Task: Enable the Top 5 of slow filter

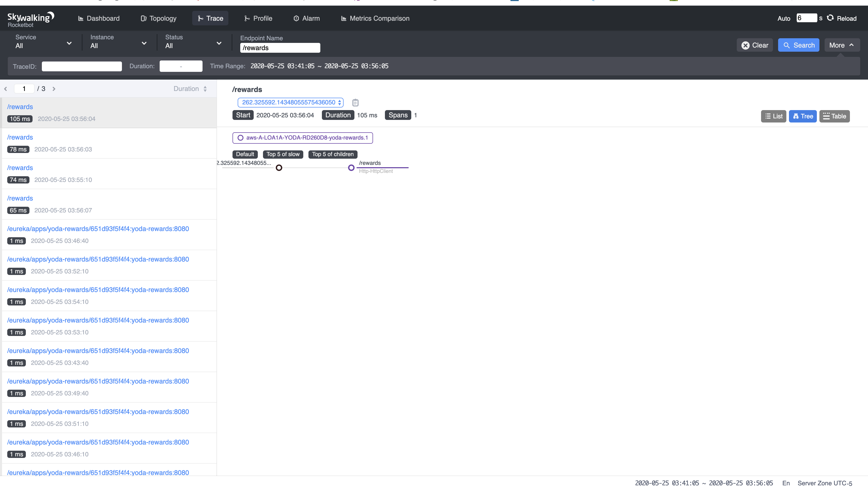Action: tap(283, 154)
